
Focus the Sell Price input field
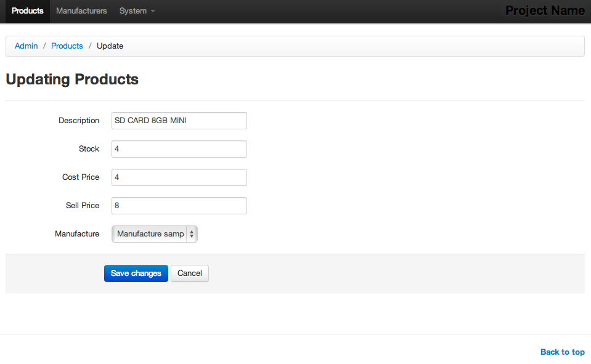(x=179, y=206)
